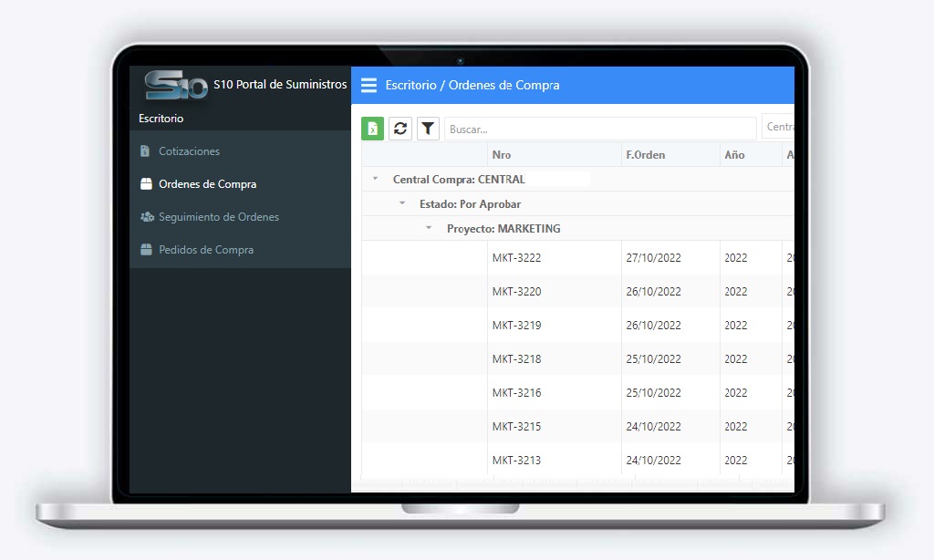The image size is (934, 560).
Task: Click the refresh arrows icon
Action: pos(400,129)
